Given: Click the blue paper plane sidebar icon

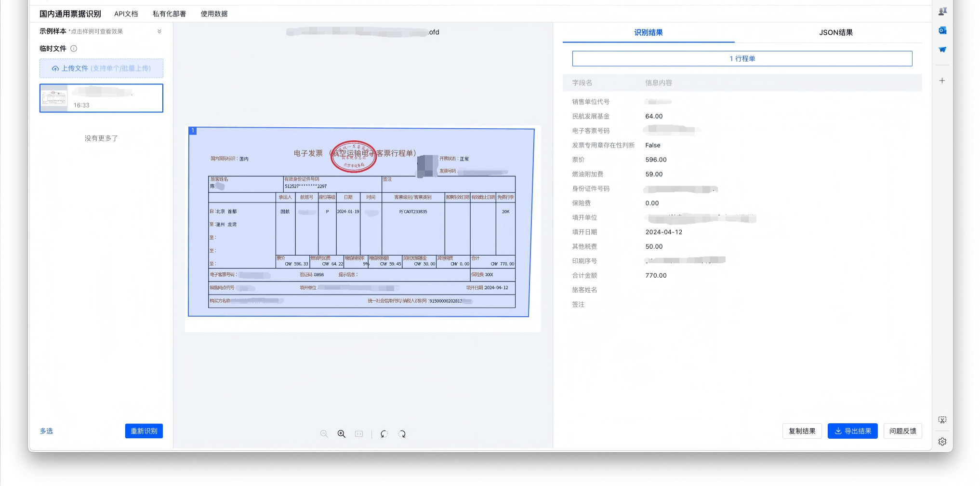Looking at the screenshot, I should pyautogui.click(x=942, y=50).
